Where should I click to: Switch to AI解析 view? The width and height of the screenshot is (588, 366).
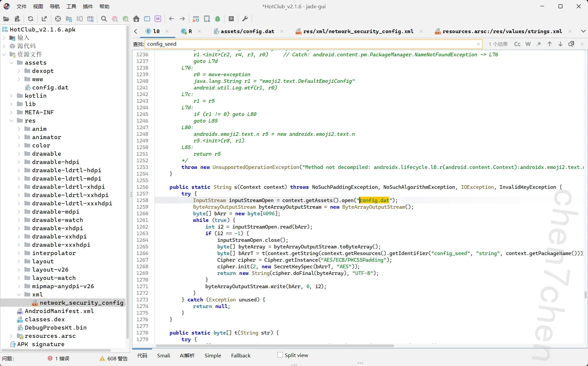coord(187,355)
